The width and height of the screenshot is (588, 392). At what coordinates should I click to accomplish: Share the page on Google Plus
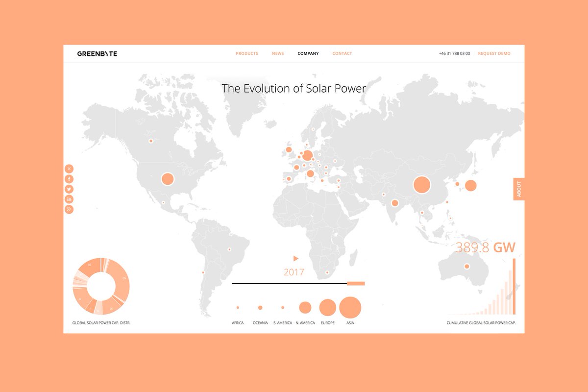click(69, 209)
